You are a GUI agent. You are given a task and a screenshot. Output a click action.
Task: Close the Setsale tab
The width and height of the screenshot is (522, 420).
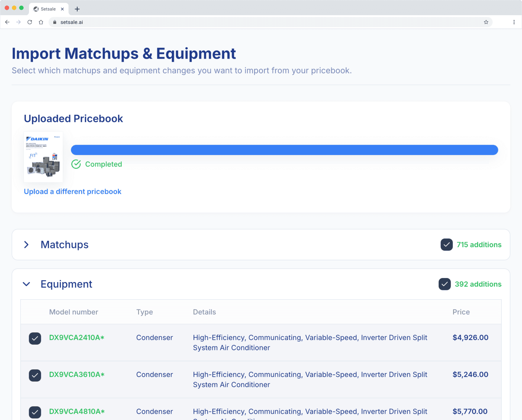[62, 9]
